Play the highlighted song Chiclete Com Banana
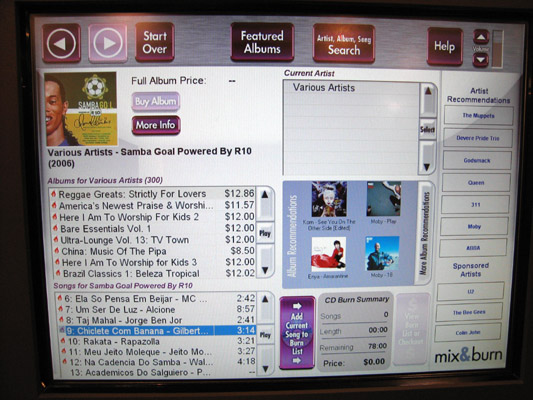 (x=265, y=335)
